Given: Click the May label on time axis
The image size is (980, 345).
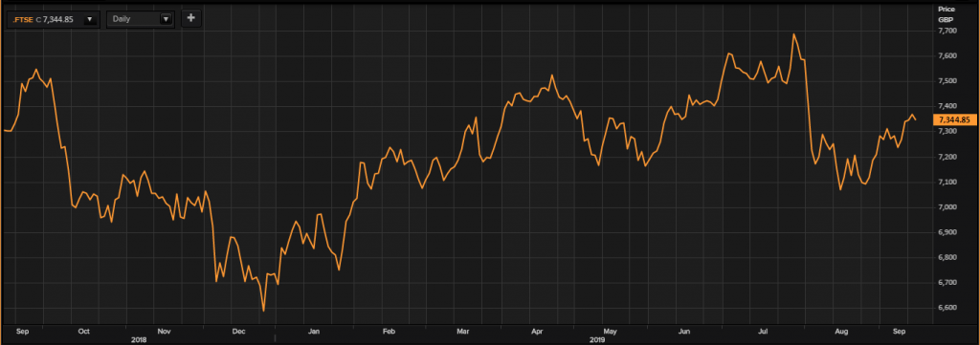Looking at the screenshot, I should pyautogui.click(x=610, y=331).
